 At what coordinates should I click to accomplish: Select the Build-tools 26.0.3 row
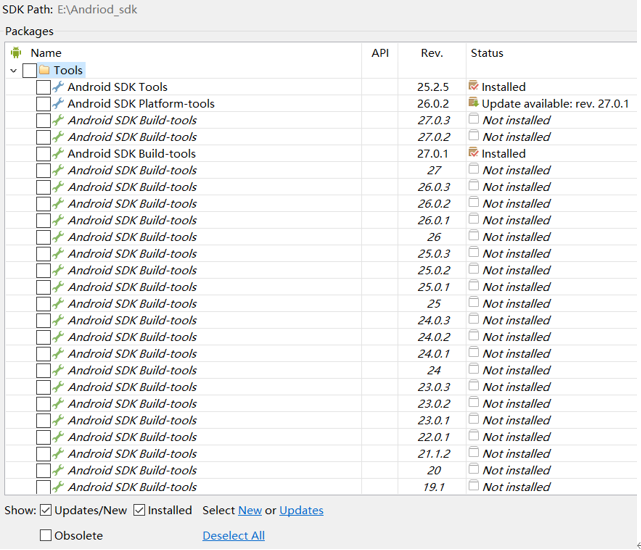[x=132, y=187]
